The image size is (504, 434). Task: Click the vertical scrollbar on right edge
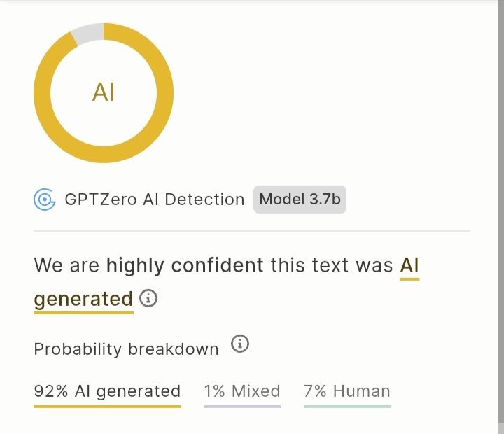pyautogui.click(x=501, y=217)
